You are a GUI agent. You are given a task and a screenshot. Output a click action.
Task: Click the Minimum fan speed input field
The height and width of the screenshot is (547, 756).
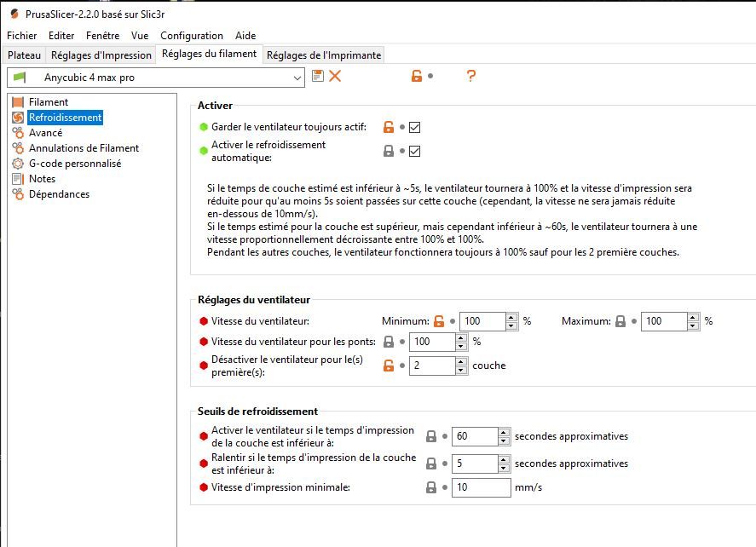483,321
